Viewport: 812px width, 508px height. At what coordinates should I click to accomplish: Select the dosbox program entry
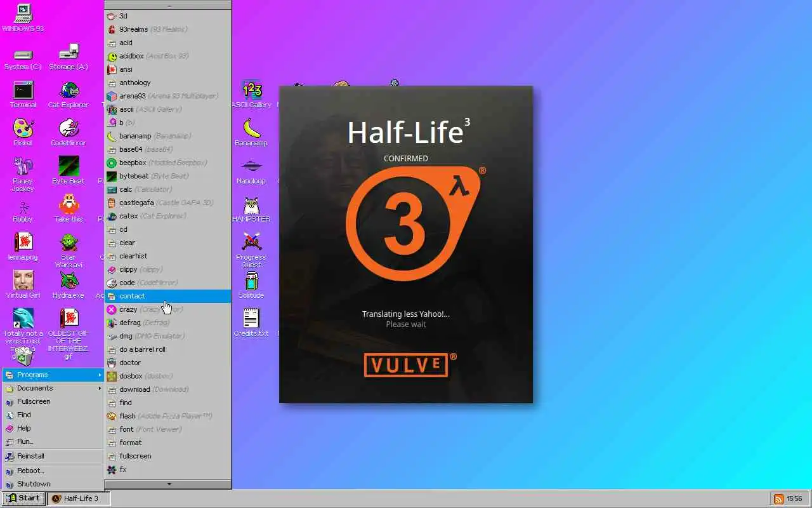click(x=168, y=376)
